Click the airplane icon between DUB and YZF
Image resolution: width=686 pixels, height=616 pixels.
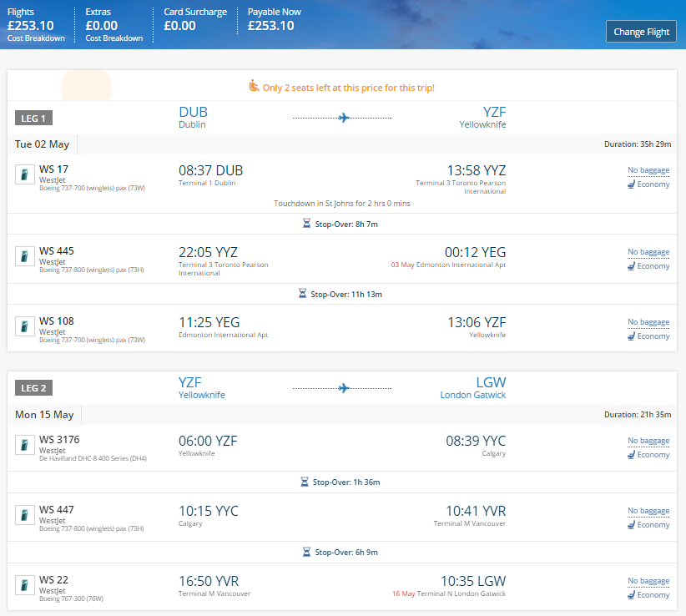pyautogui.click(x=344, y=118)
